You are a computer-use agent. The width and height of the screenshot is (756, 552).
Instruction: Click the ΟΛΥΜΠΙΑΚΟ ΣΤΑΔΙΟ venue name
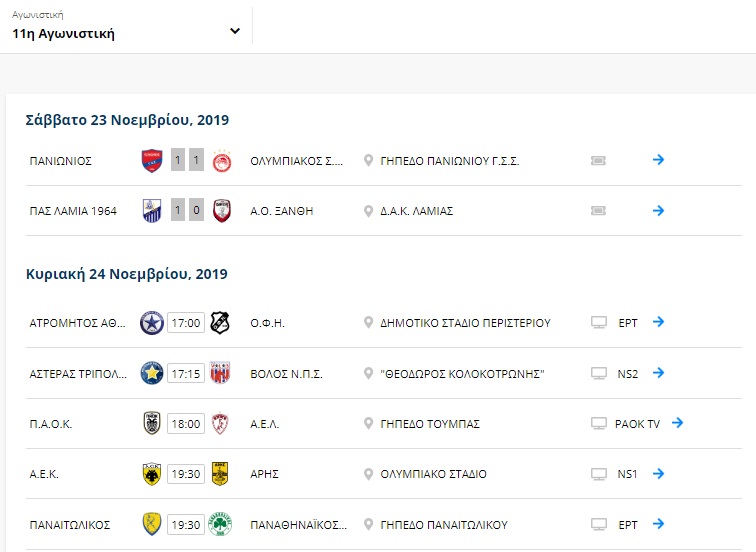tap(433, 474)
